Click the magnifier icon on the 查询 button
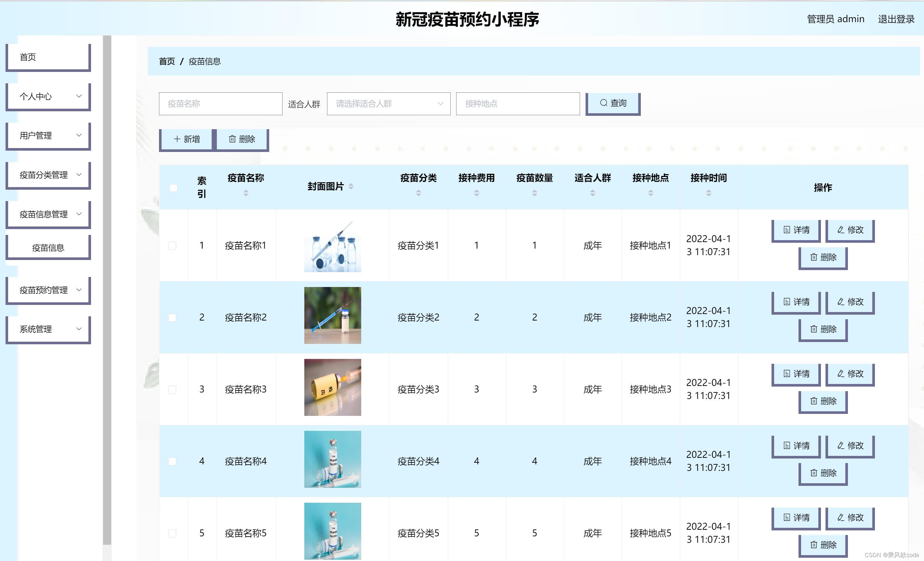 [604, 103]
